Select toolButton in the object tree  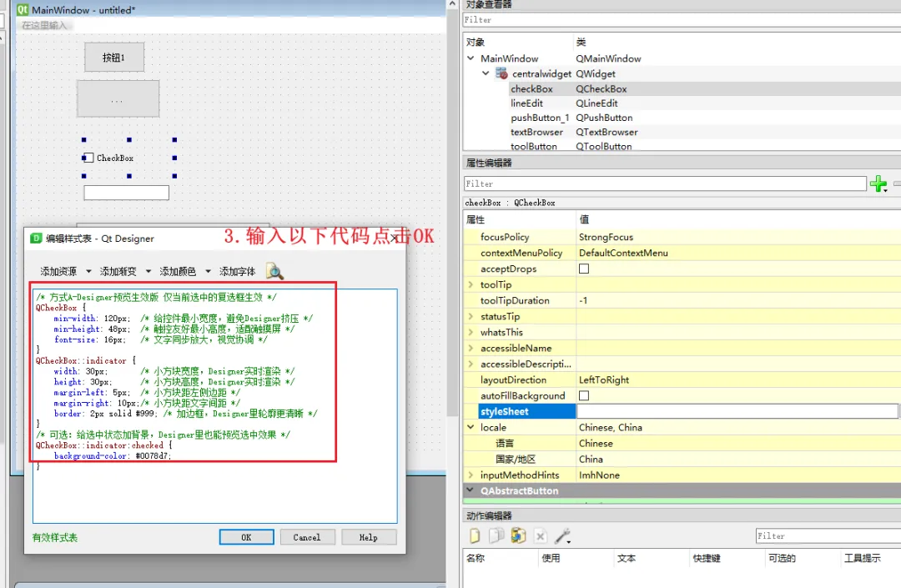pos(534,147)
